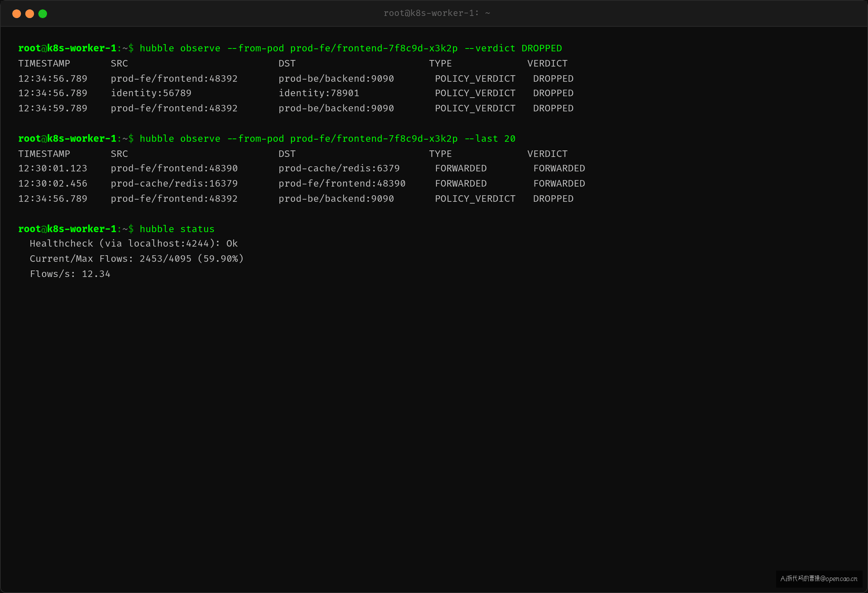The height and width of the screenshot is (593, 868).
Task: Select the identity:78901 destination entry
Action: pyautogui.click(x=319, y=93)
